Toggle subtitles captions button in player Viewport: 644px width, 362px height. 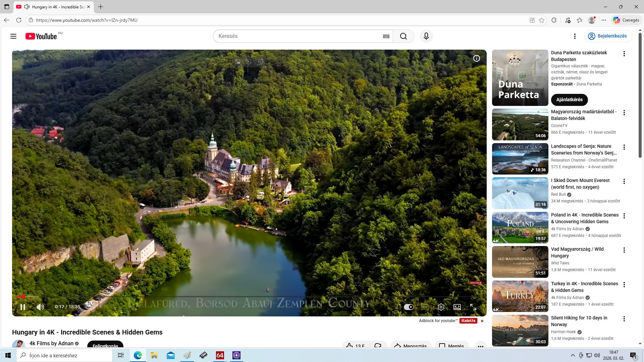425,307
